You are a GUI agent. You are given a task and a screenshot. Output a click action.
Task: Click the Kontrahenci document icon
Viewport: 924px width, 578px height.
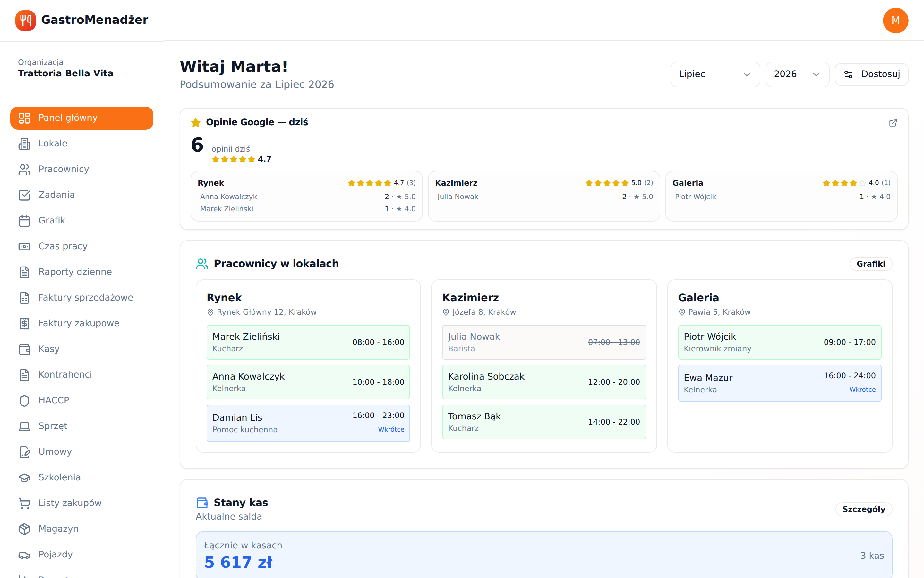coord(24,375)
